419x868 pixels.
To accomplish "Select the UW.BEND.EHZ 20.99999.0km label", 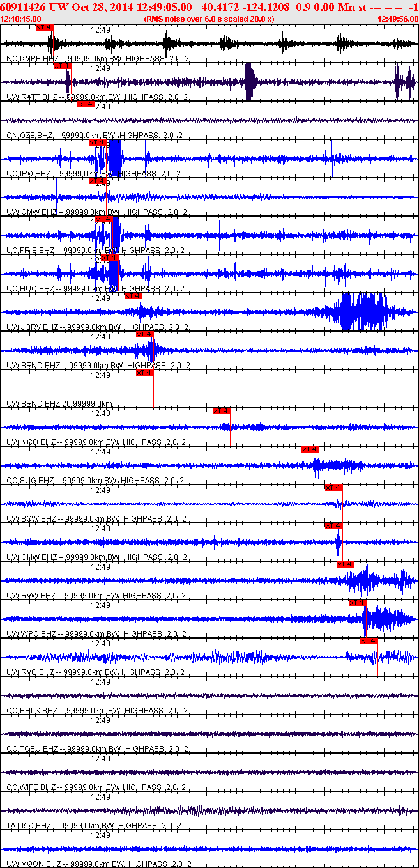I will click(x=59, y=404).
